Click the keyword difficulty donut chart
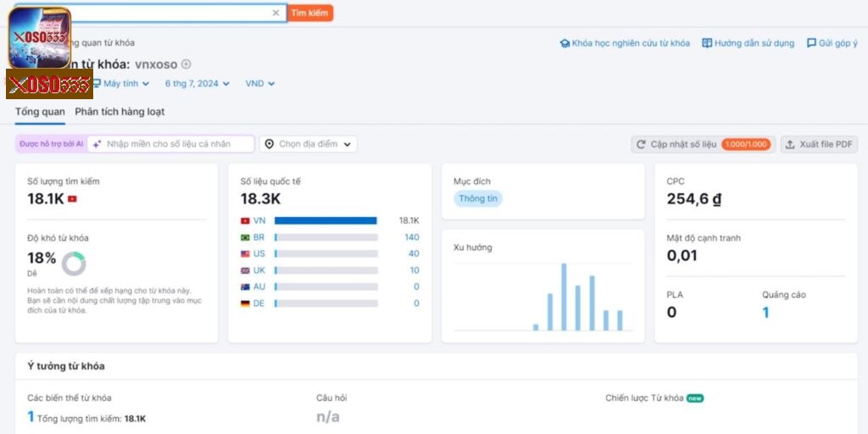The width and height of the screenshot is (868, 434). pos(74,264)
